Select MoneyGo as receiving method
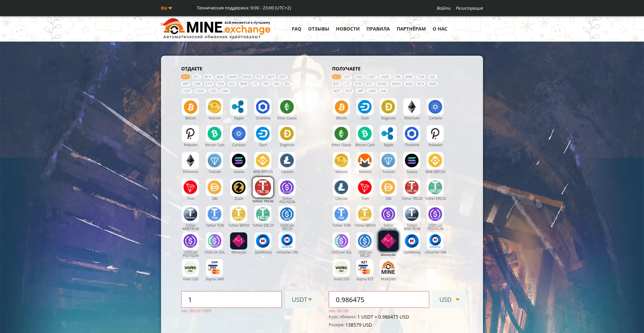The image size is (644, 333). 388,241
